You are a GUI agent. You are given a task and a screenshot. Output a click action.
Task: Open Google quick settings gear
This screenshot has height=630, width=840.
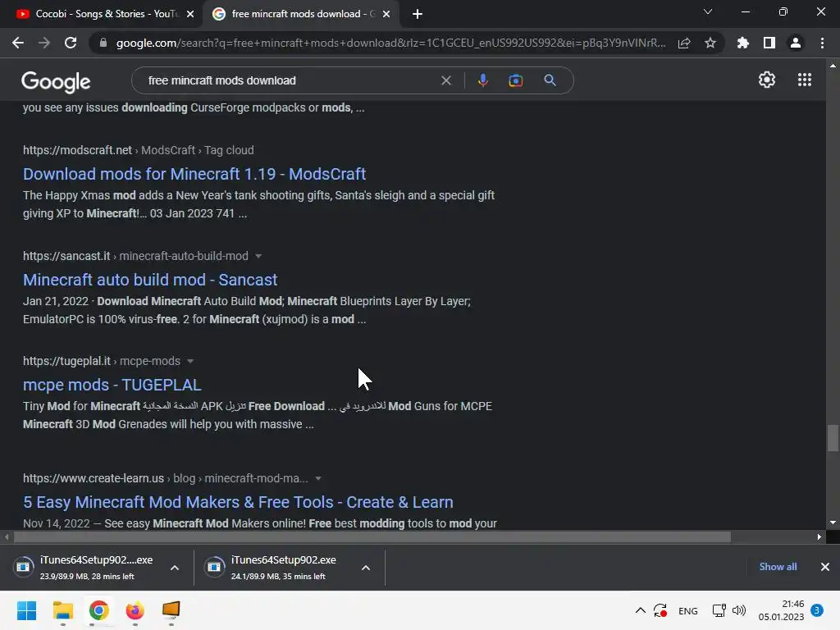[767, 80]
